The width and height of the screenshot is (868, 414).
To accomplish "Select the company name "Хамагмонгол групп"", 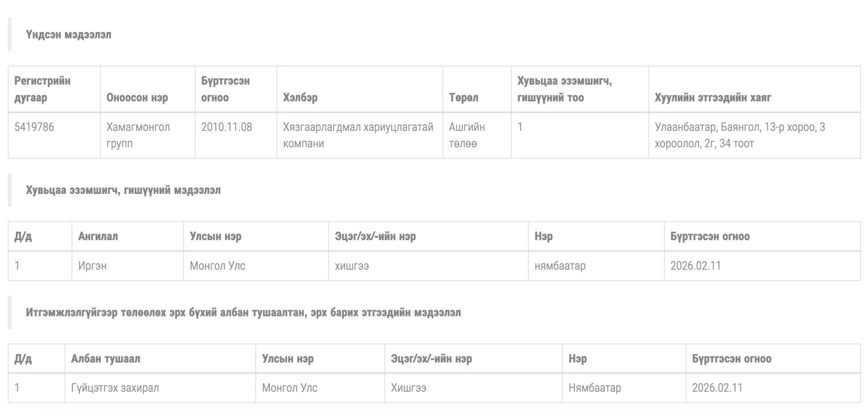I will pyautogui.click(x=138, y=135).
